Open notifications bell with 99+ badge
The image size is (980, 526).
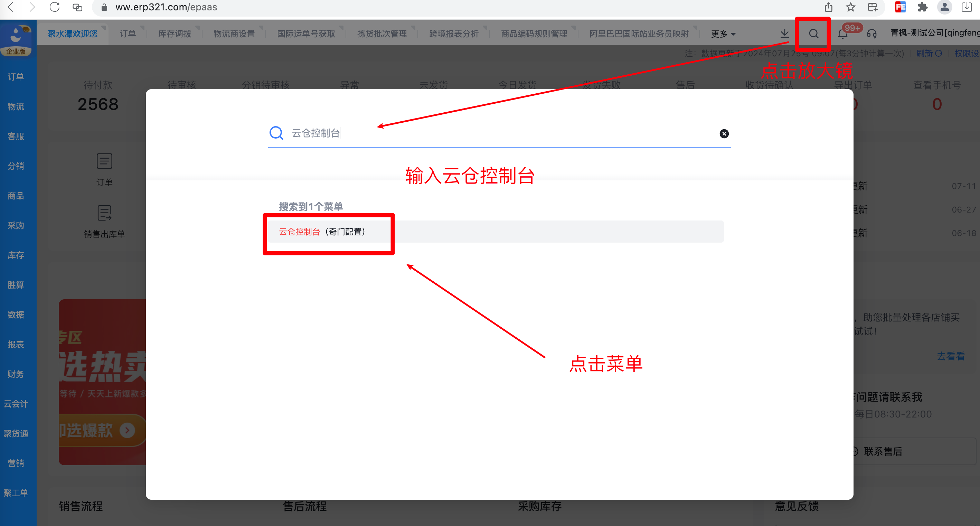point(843,34)
